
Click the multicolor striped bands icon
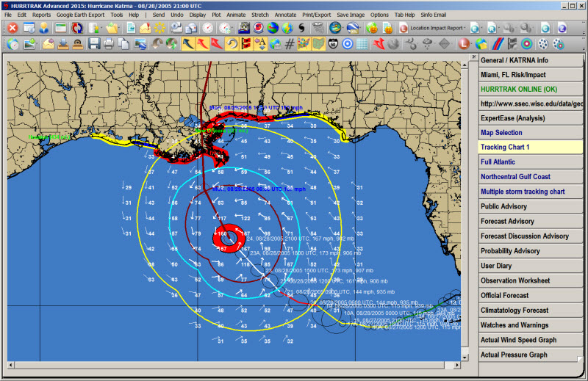[x=499, y=45]
